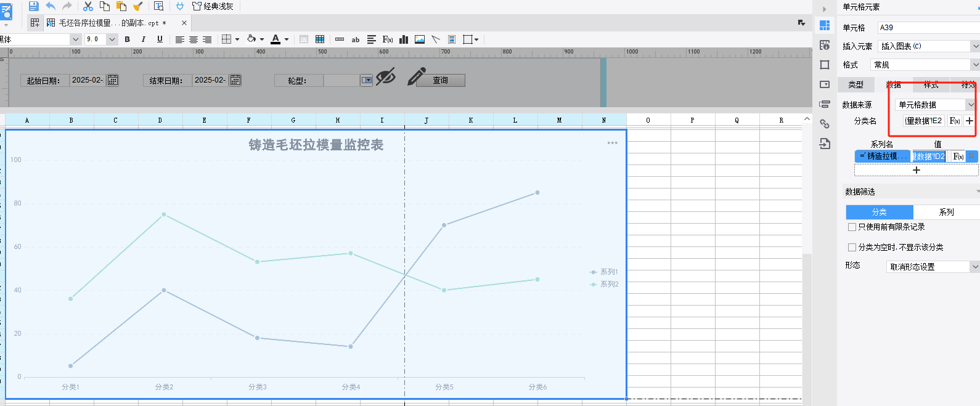Toggle underline formatting
Viewport: 980px width, 406px height.
coord(160,39)
